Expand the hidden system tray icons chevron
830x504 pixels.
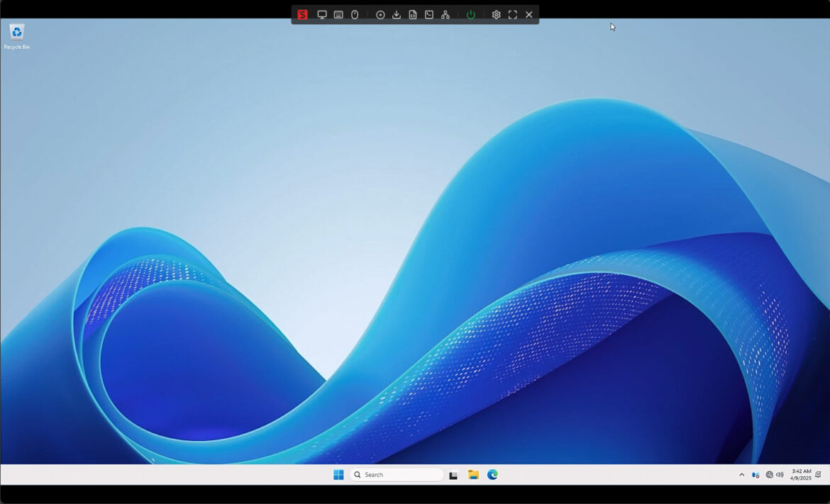coord(741,475)
